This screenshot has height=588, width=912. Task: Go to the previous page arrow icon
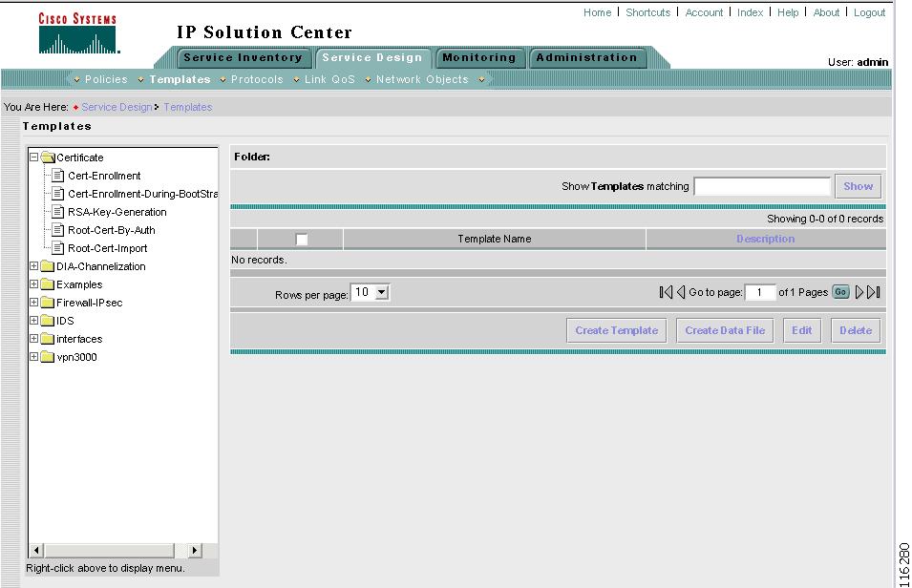[x=681, y=292]
